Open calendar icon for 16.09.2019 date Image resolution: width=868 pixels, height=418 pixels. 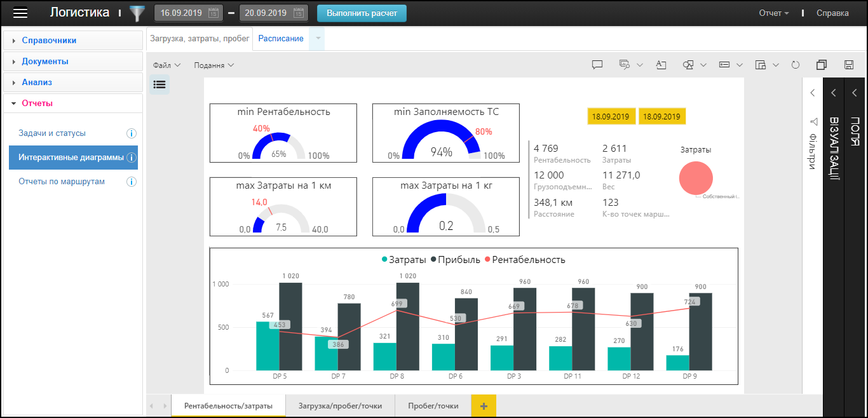pyautogui.click(x=214, y=13)
